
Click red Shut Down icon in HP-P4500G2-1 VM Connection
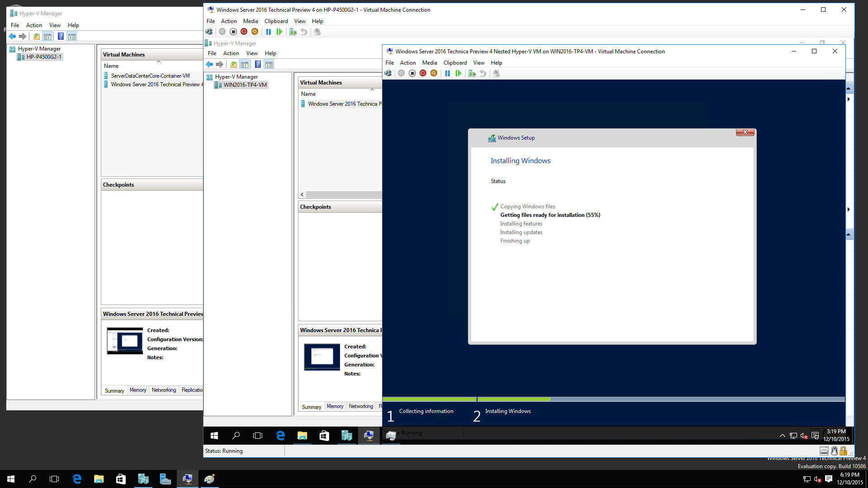(244, 32)
